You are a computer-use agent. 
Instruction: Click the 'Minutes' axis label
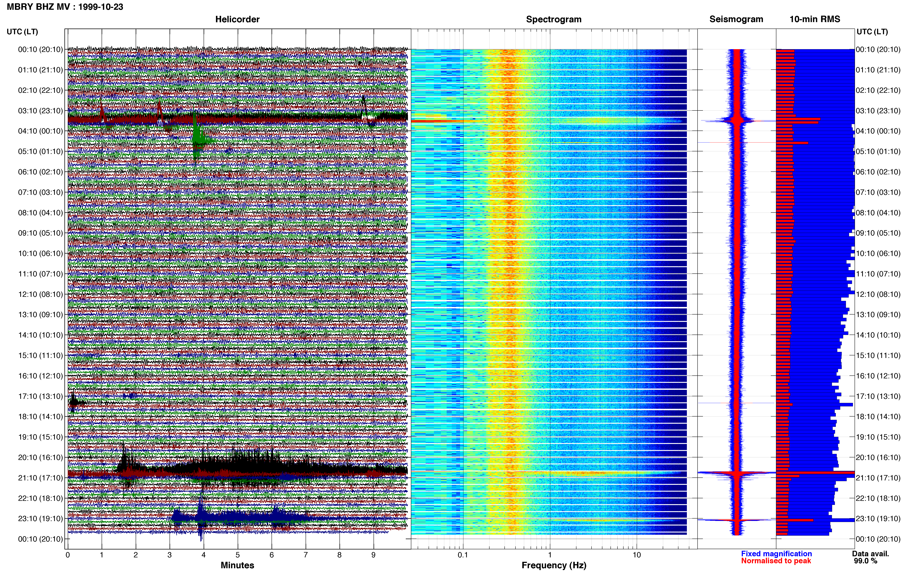(237, 565)
